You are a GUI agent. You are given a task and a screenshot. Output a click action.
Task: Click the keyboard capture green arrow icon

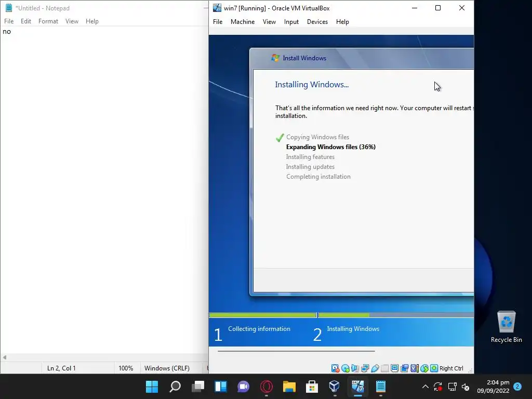pos(434,368)
